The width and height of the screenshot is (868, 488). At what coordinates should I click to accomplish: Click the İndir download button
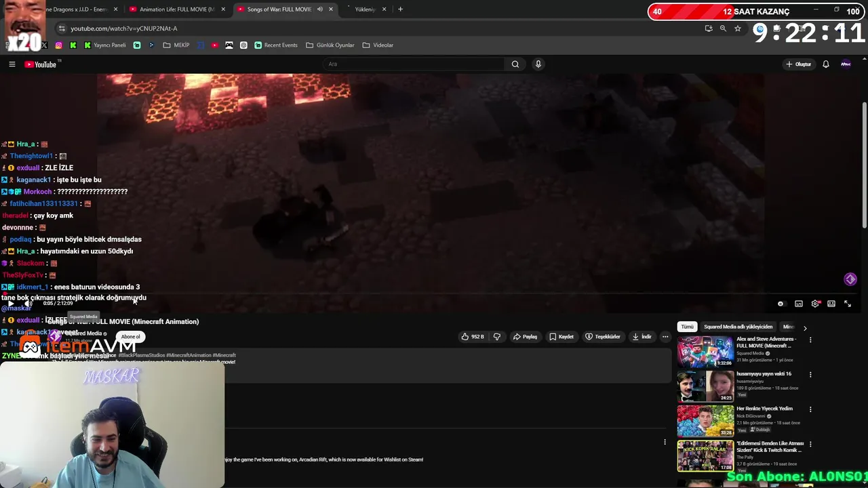pyautogui.click(x=642, y=337)
